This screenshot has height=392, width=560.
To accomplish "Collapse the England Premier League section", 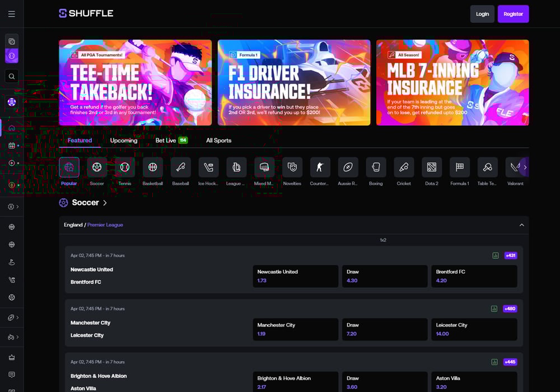I will pos(521,225).
